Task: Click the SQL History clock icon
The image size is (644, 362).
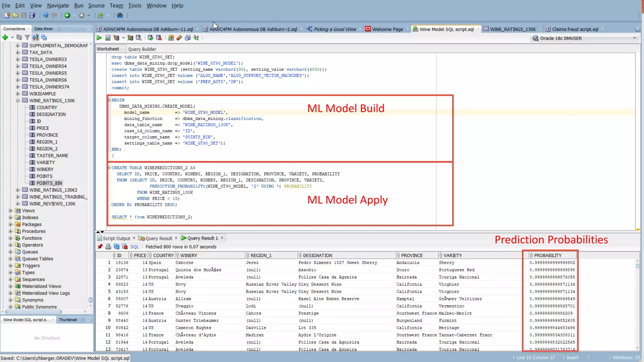Action: [x=188, y=38]
